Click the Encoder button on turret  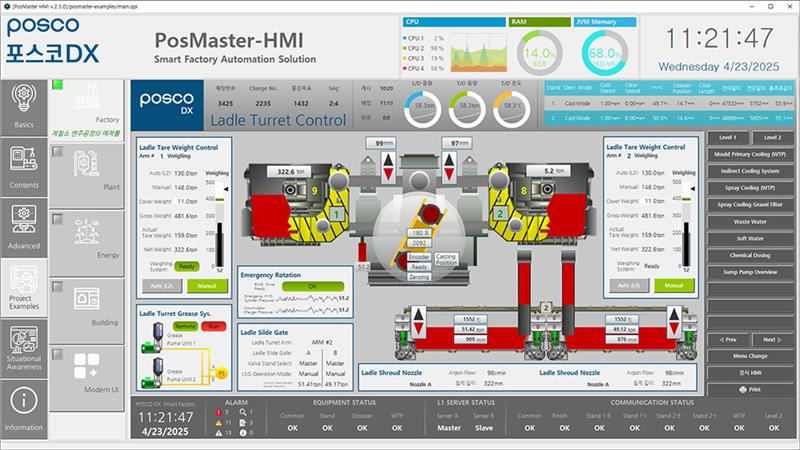pos(419,257)
